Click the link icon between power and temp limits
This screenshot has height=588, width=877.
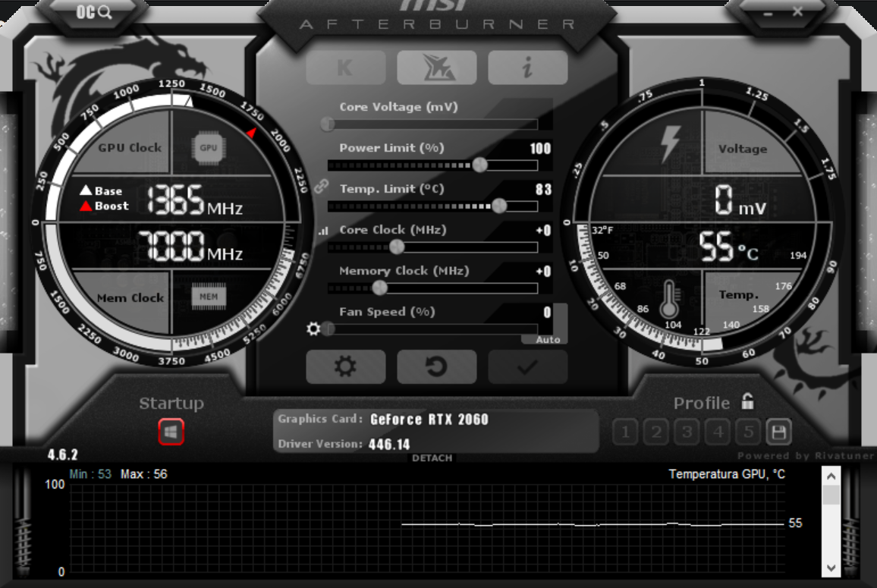pyautogui.click(x=321, y=187)
